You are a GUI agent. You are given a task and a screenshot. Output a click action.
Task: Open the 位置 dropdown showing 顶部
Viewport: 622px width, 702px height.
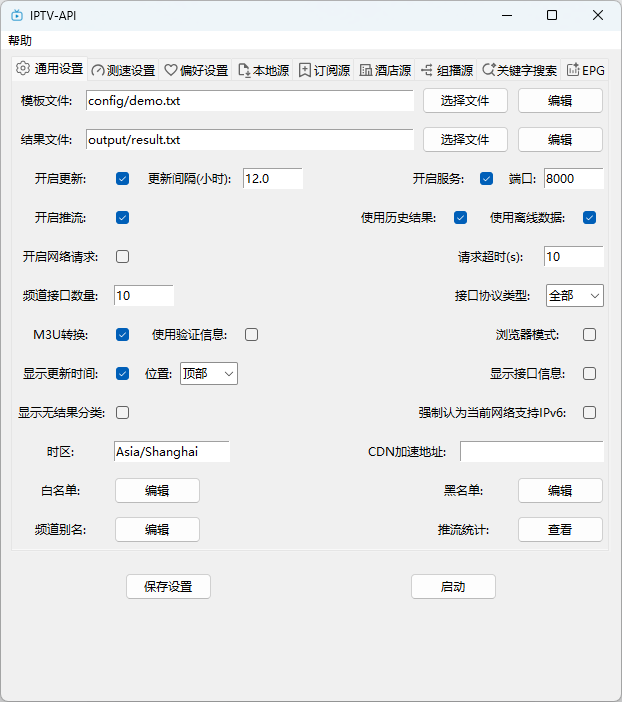tap(209, 373)
